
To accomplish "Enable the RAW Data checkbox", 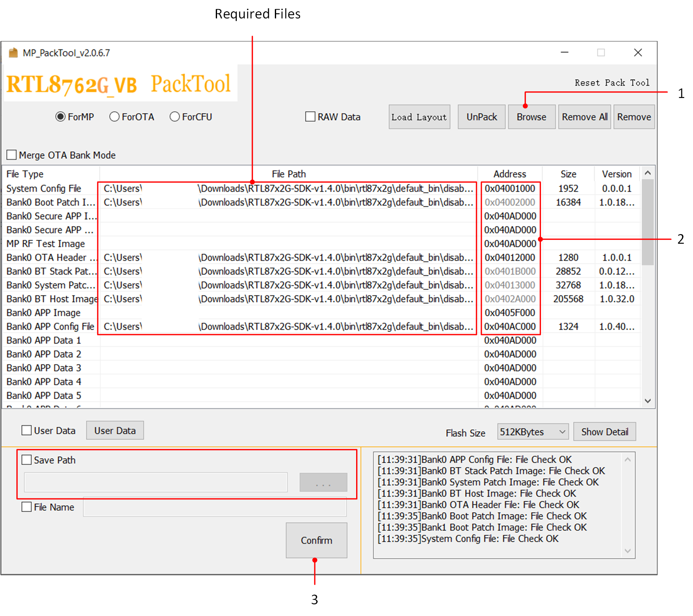I will [310, 117].
